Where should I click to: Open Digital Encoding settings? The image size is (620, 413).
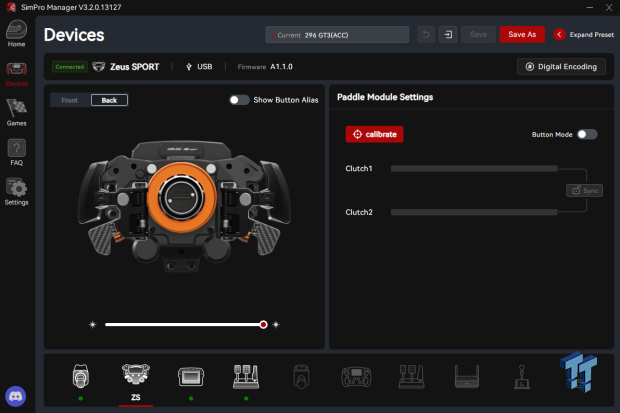pos(561,66)
